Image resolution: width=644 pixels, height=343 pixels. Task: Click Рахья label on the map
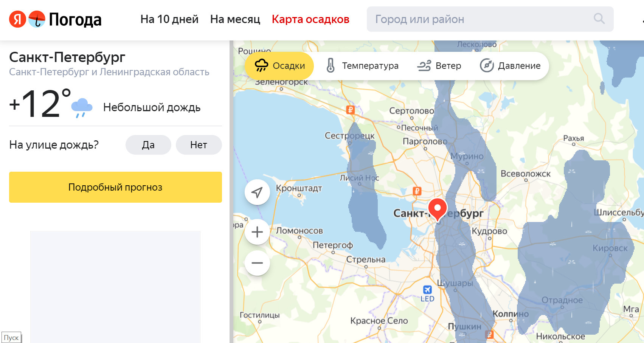(573, 138)
